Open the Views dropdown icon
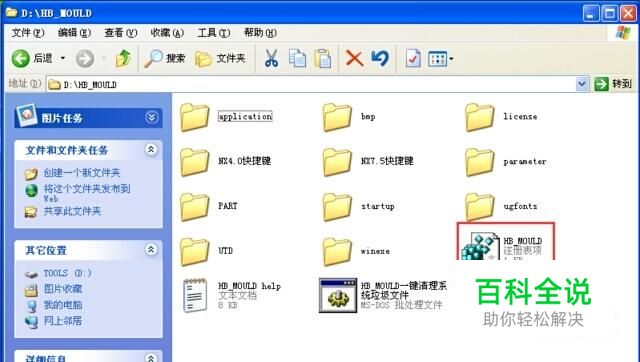The height and width of the screenshot is (362, 640). tap(440, 59)
